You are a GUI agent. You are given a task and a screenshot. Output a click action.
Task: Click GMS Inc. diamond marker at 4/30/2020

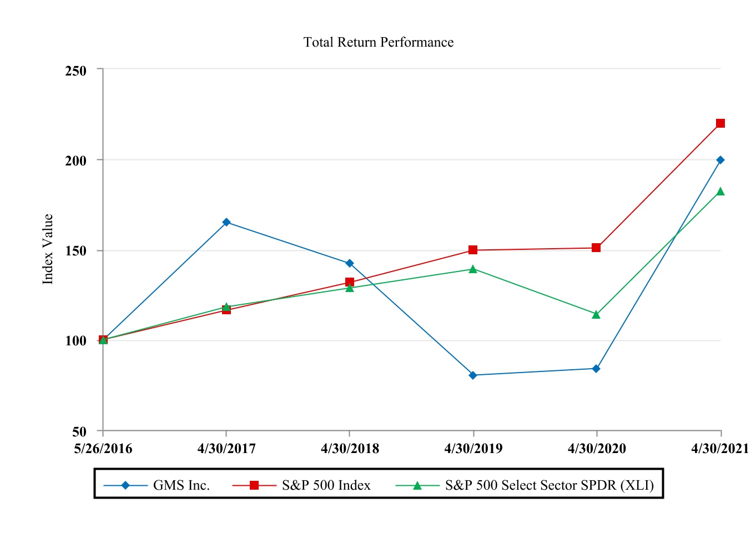(596, 369)
